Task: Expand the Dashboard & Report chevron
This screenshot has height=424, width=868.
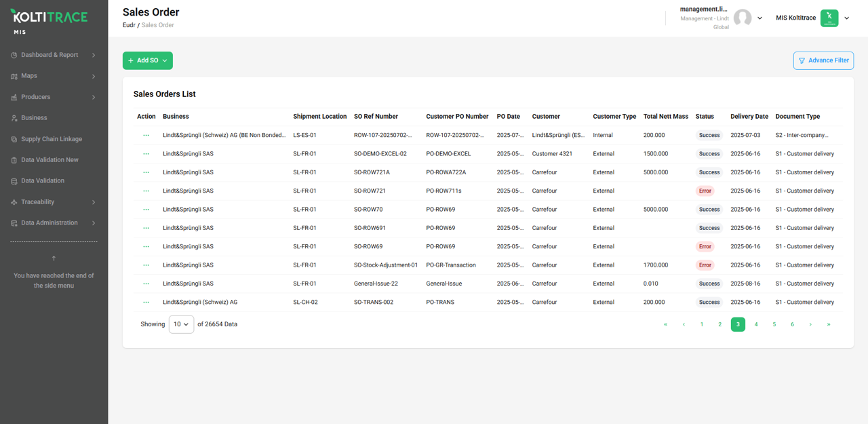Action: click(94, 55)
